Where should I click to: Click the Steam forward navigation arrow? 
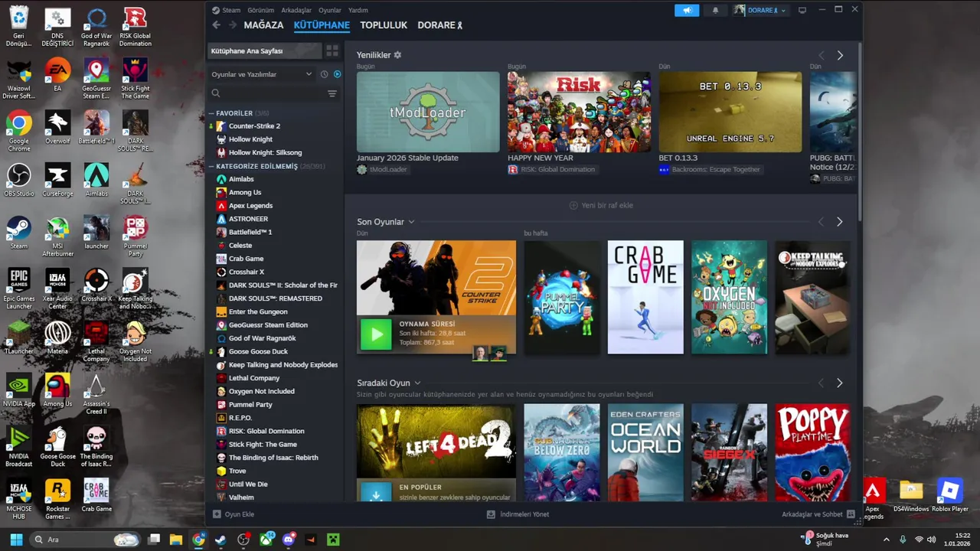(233, 25)
